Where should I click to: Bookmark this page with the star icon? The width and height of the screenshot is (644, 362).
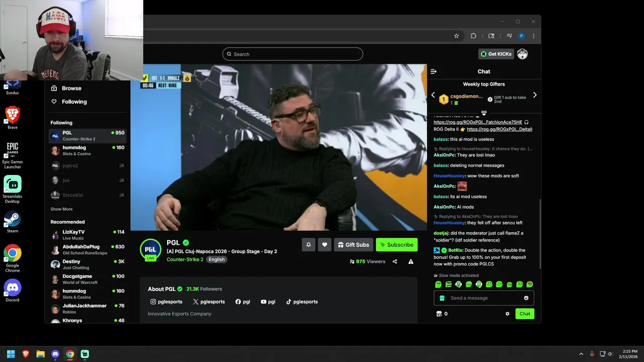click(x=456, y=36)
